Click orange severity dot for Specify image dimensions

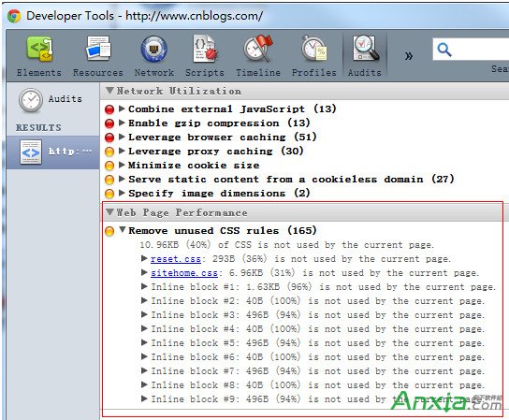tap(109, 194)
